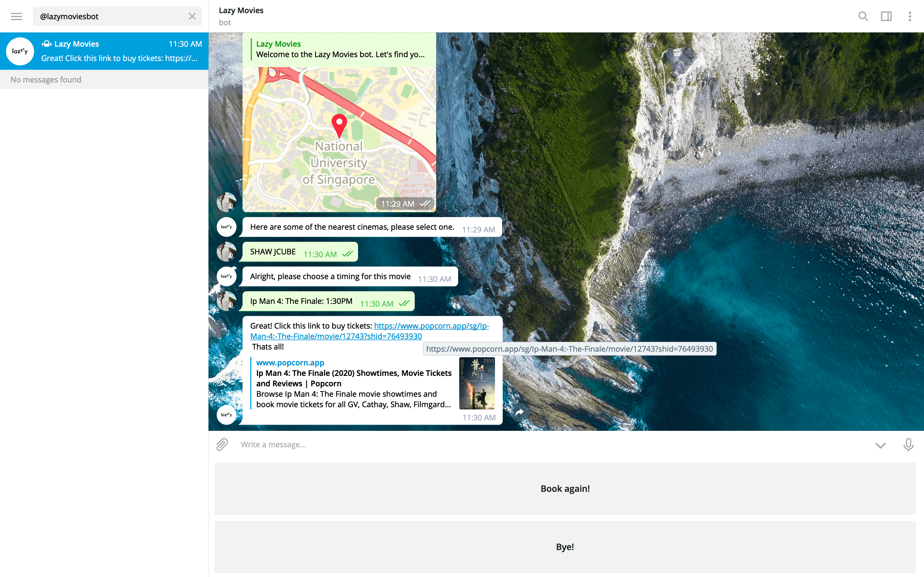This screenshot has height=577, width=924.
Task: Click the replied Lazy Movies welcome quote
Action: [x=340, y=49]
